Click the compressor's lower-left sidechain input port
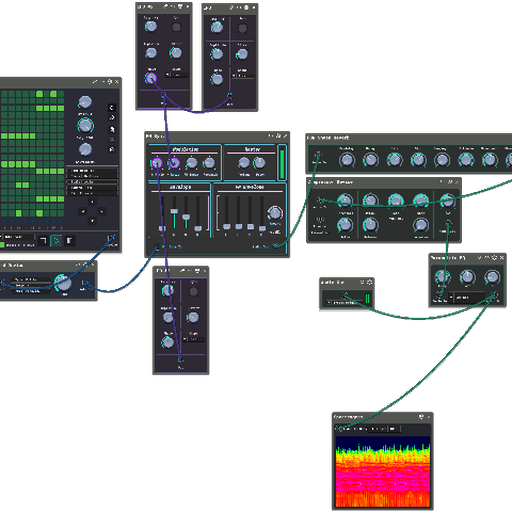The height and width of the screenshot is (512, 512). click(x=320, y=219)
